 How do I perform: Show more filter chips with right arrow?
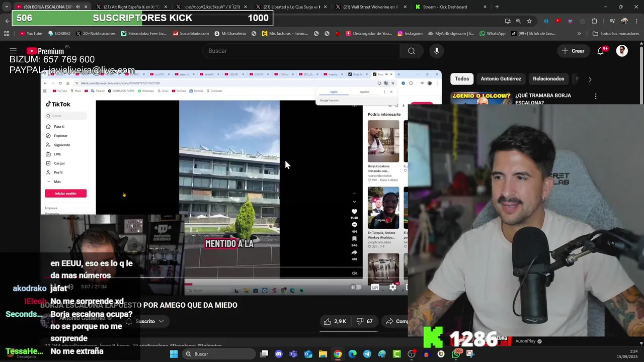[590, 79]
